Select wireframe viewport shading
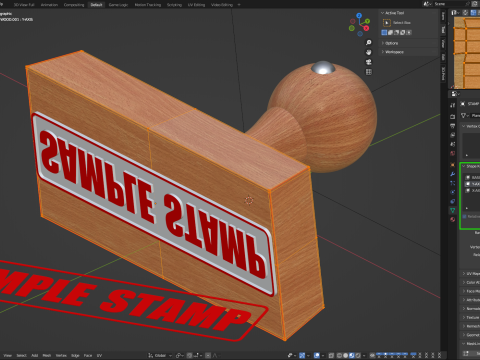Viewport: 480px width, 360px height. pyautogui.click(x=340, y=355)
